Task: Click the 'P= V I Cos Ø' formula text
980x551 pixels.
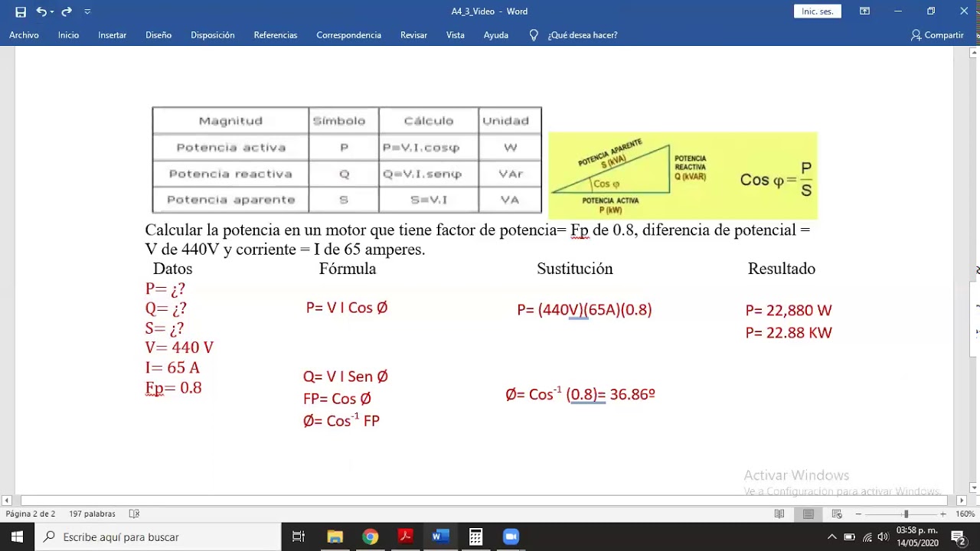Action: (347, 308)
